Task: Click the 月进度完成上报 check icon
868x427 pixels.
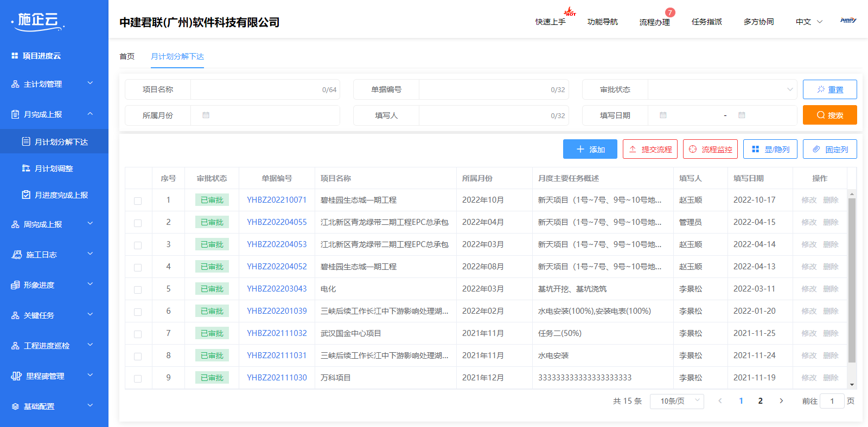Action: coord(26,195)
